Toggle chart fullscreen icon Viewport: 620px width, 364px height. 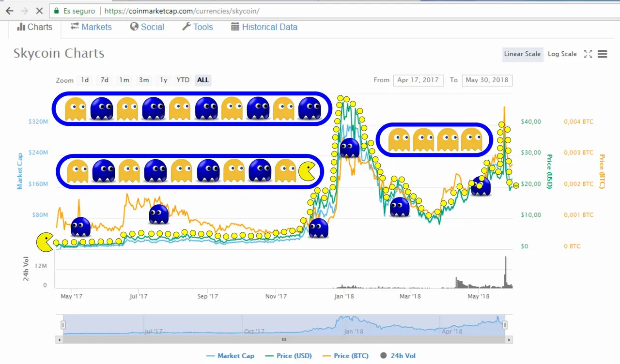(x=588, y=54)
